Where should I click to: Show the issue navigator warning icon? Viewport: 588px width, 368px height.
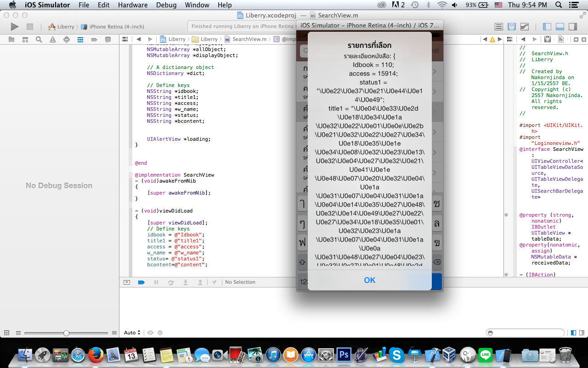click(53, 40)
